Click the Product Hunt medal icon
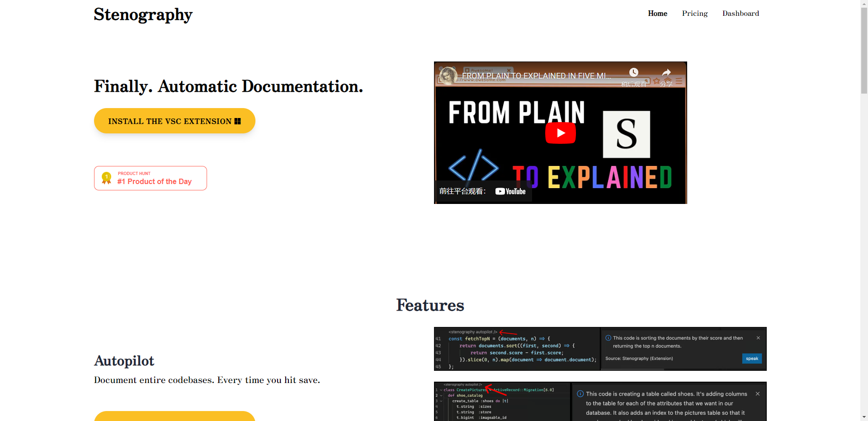 [x=107, y=178]
